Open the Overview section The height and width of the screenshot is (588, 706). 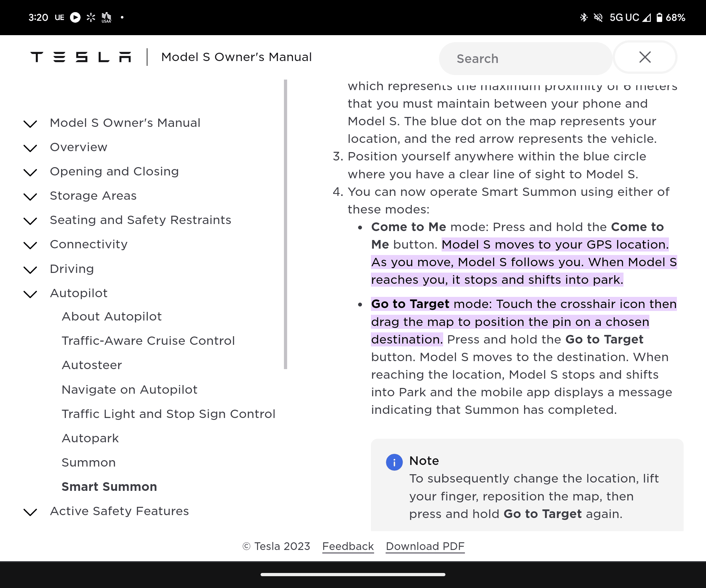point(79,147)
